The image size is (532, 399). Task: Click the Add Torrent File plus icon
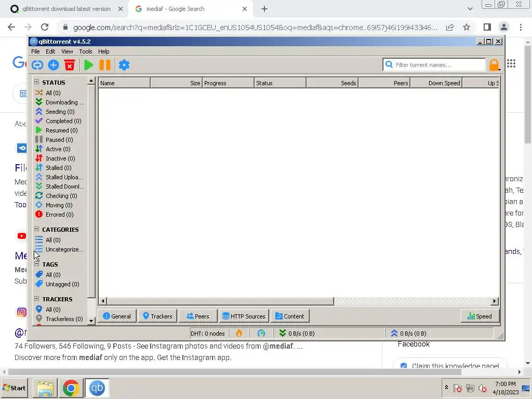tap(54, 65)
